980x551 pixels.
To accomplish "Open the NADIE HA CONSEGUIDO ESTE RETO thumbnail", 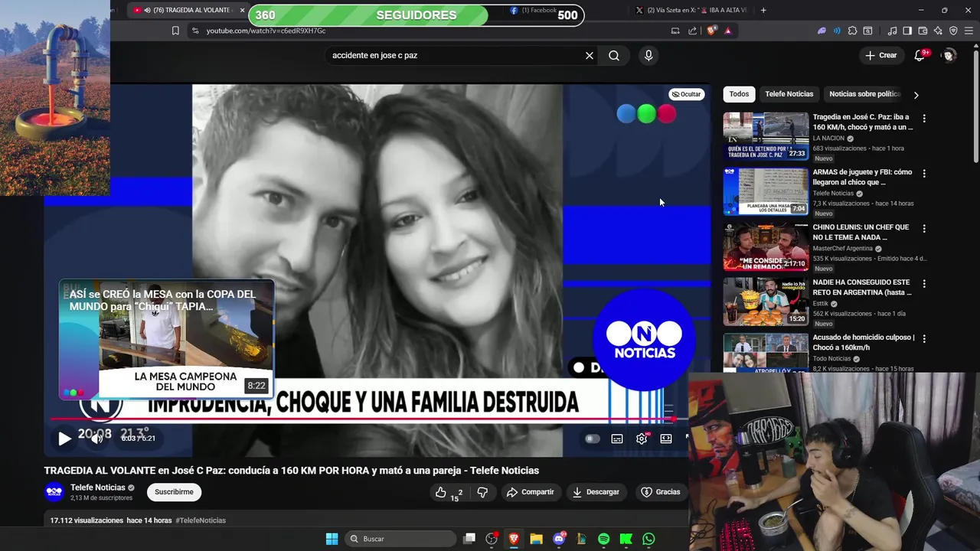I will pos(766,302).
